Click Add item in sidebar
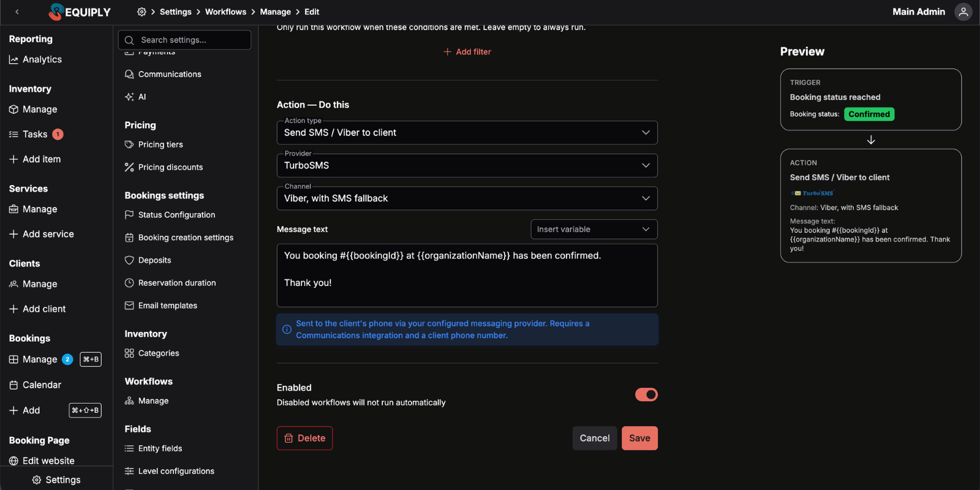Viewport: 980px width, 490px height. coord(35,159)
